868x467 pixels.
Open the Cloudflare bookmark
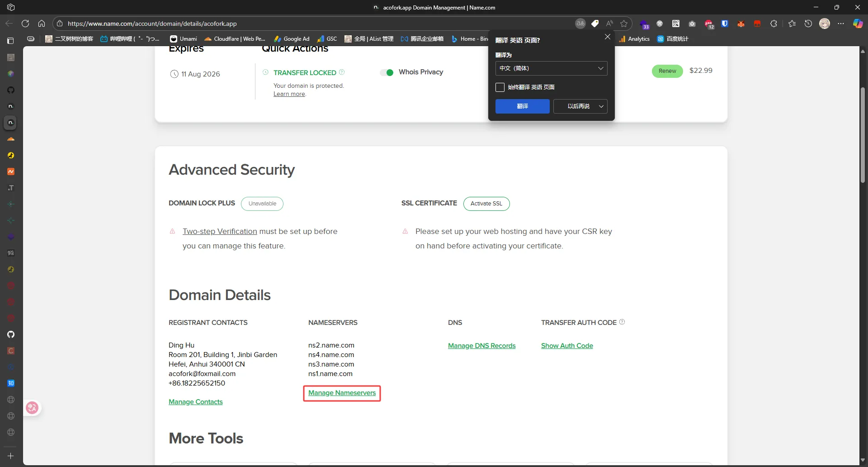(235, 39)
